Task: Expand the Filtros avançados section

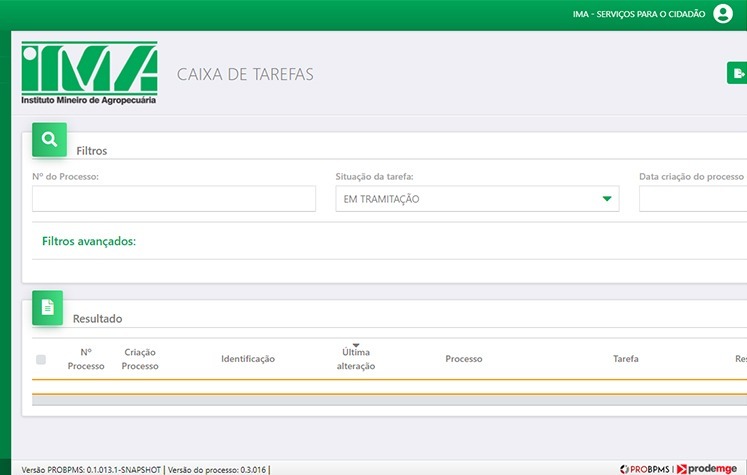Action: (89, 241)
